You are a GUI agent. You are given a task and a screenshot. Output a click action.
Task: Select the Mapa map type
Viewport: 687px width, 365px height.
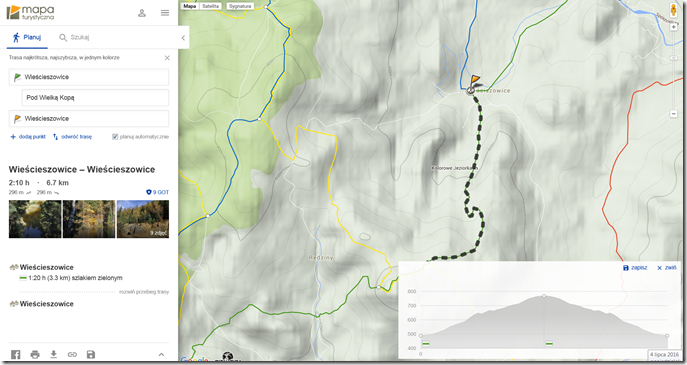point(189,6)
